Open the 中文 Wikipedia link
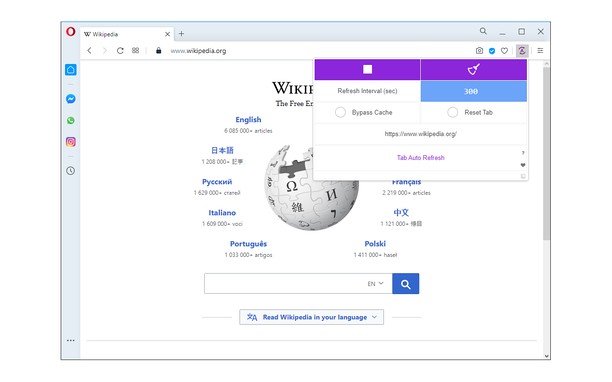 pos(401,213)
